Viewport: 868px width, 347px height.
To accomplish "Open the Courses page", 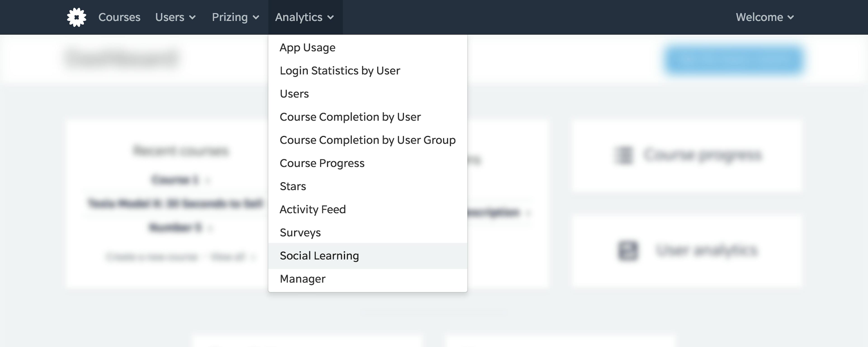I will pyautogui.click(x=119, y=17).
